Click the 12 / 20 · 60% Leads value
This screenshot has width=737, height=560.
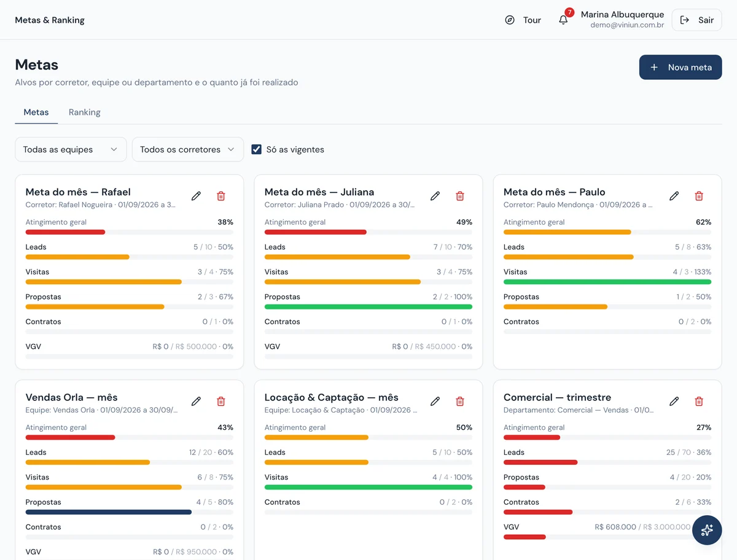[211, 453]
